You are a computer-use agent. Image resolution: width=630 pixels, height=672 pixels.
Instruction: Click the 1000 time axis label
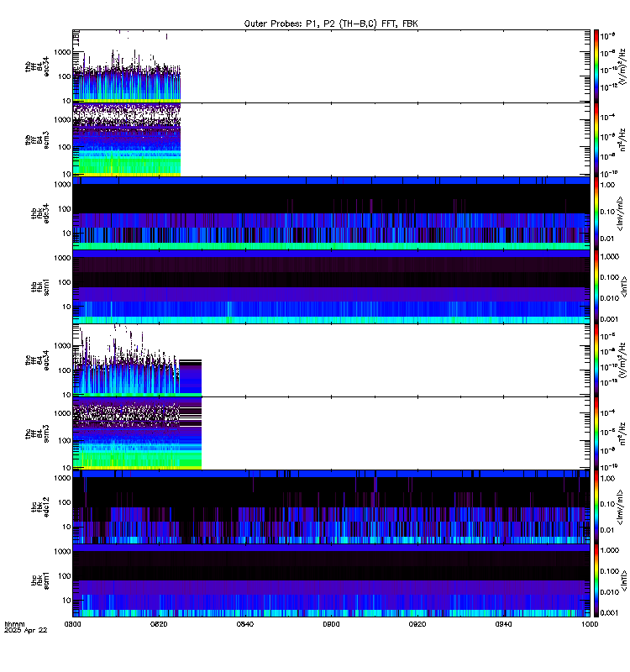590,624
